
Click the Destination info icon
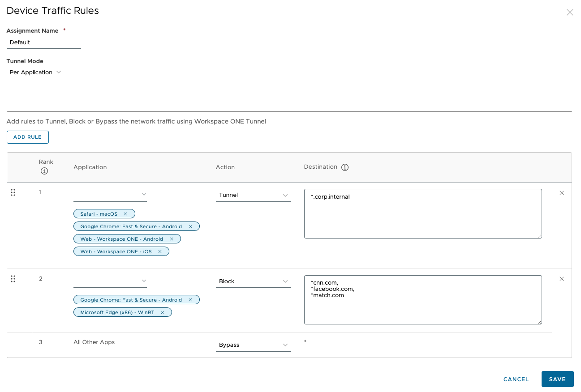tap(344, 167)
